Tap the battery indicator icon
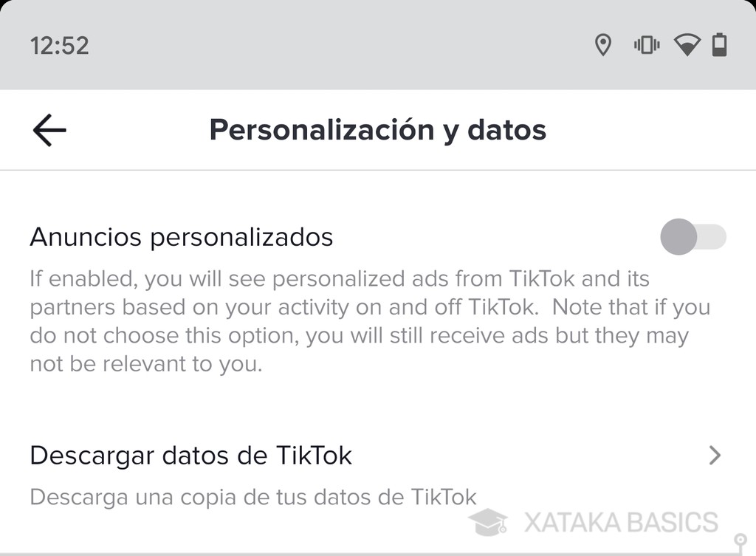Screen dimensions: 756x556 (720, 46)
